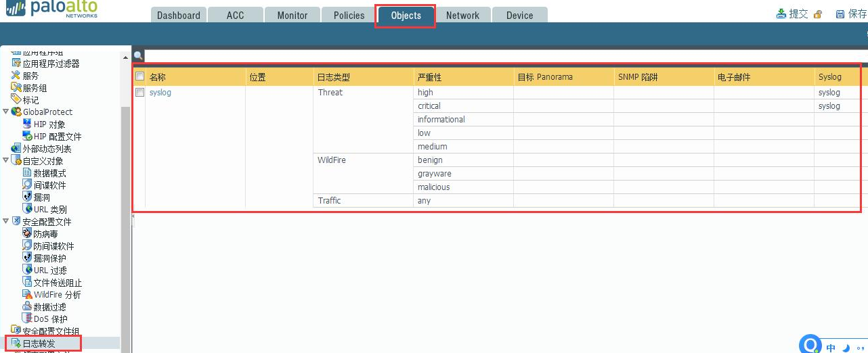Click the Palo Alto Networks logo

(53, 9)
